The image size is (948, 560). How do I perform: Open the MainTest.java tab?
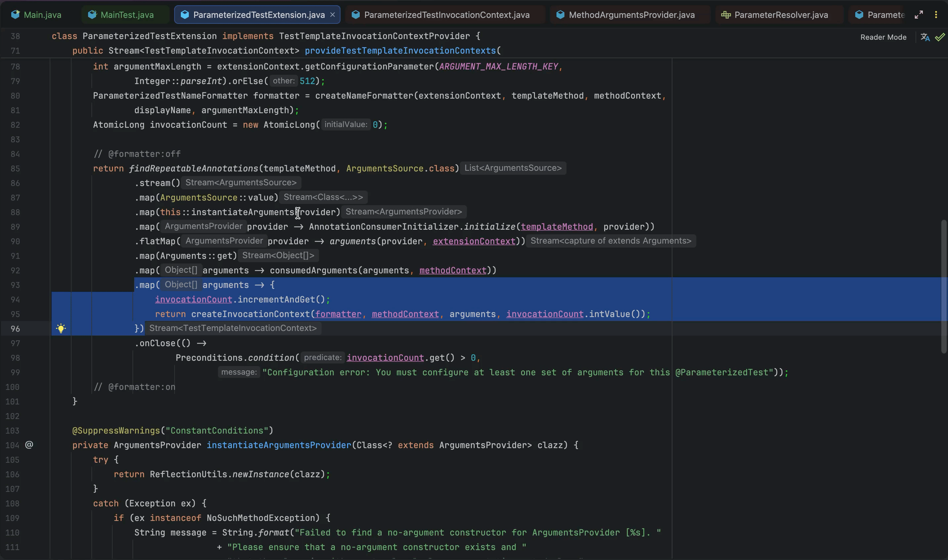127,15
